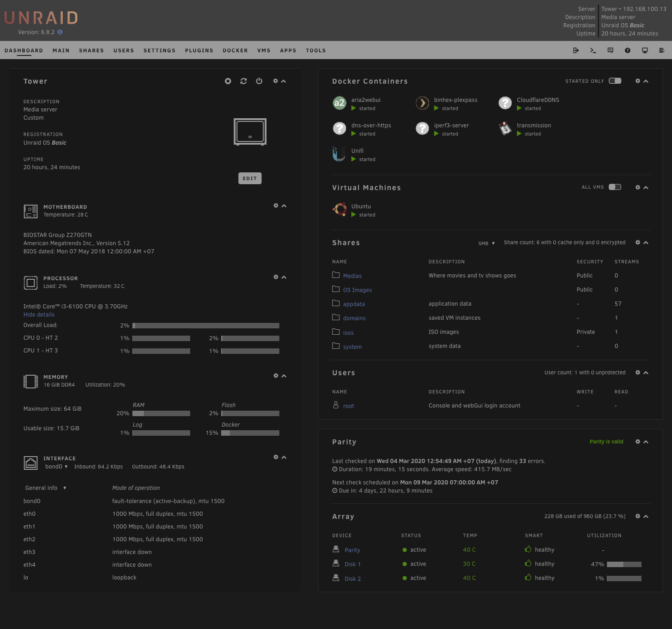Screen dimensions: 672x629
Task: Open the Medias share link
Action: click(x=353, y=276)
